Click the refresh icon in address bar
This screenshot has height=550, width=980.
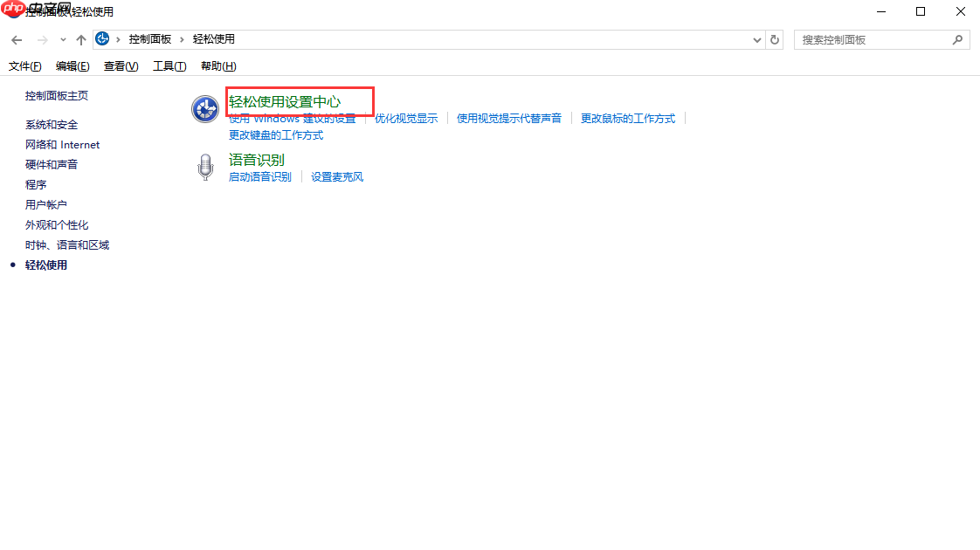click(775, 38)
